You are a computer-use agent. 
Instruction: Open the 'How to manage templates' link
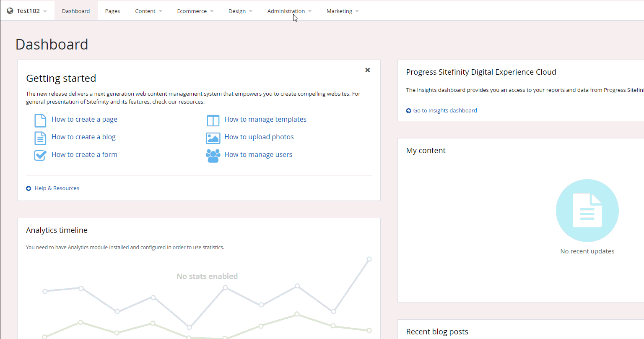265,120
